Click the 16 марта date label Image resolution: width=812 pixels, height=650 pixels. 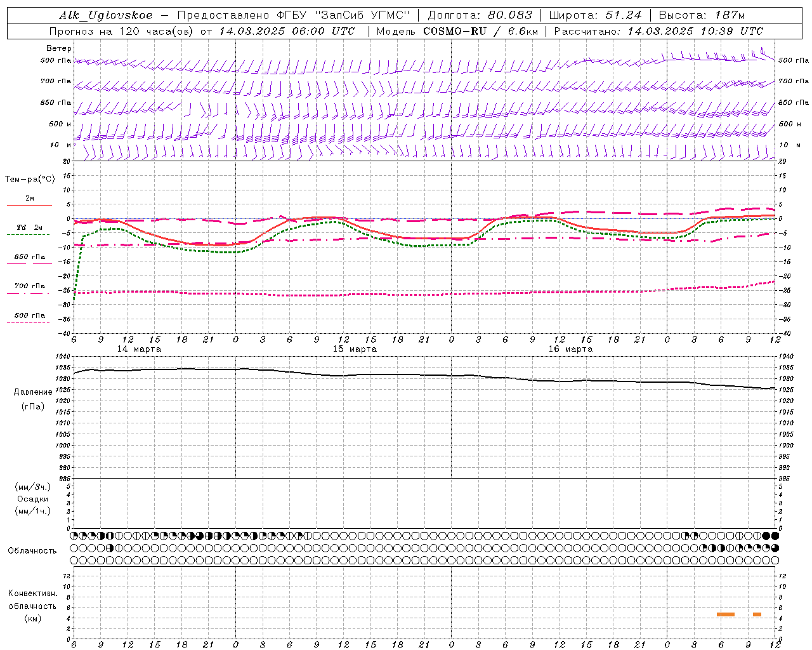tap(570, 349)
